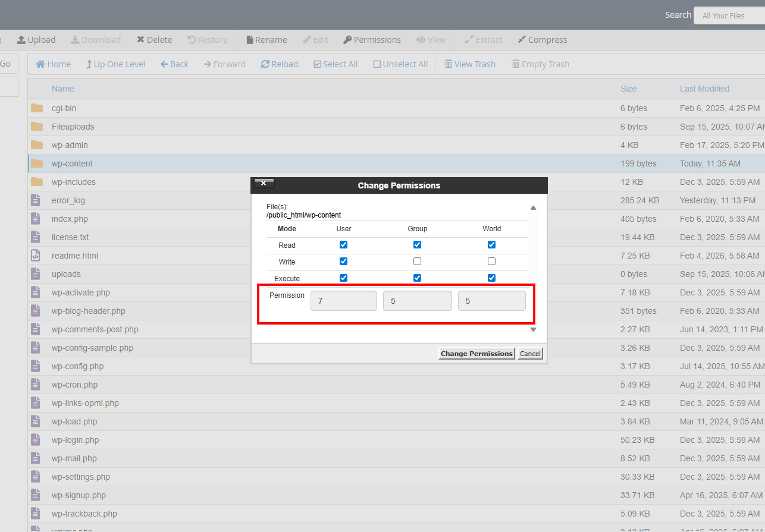Click the Download toolbar button

click(96, 40)
